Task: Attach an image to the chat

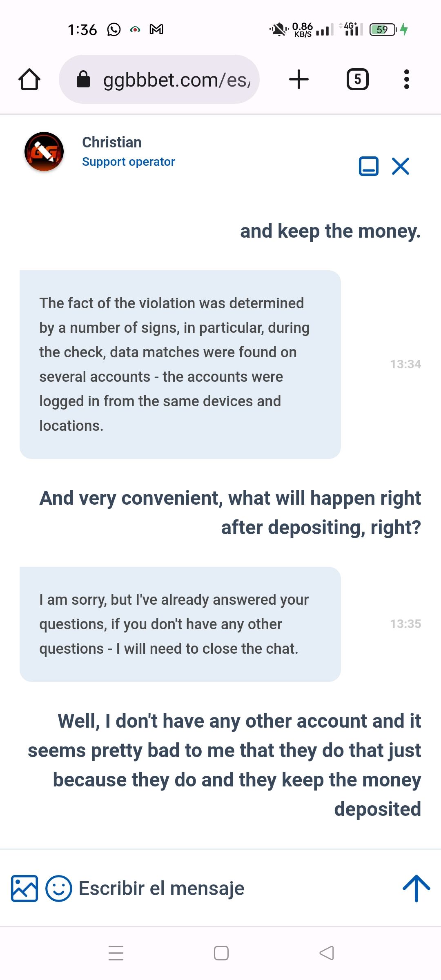Action: [x=24, y=888]
